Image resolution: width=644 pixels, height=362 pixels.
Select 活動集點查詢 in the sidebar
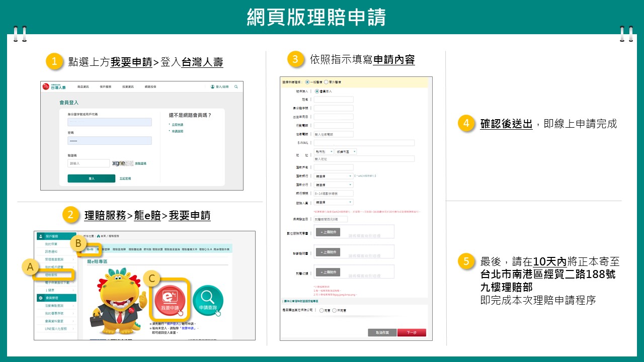pyautogui.click(x=54, y=306)
